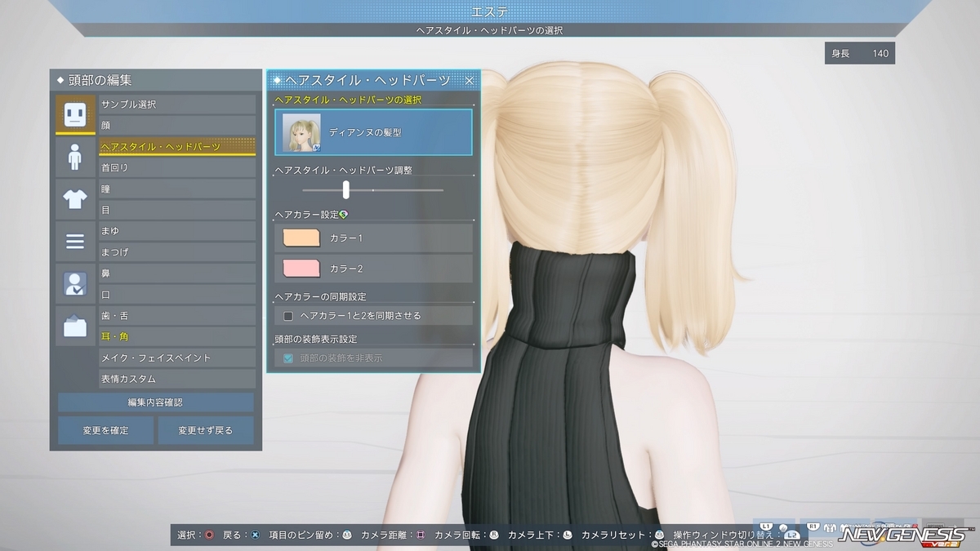Select まつげ menu item

177,252
